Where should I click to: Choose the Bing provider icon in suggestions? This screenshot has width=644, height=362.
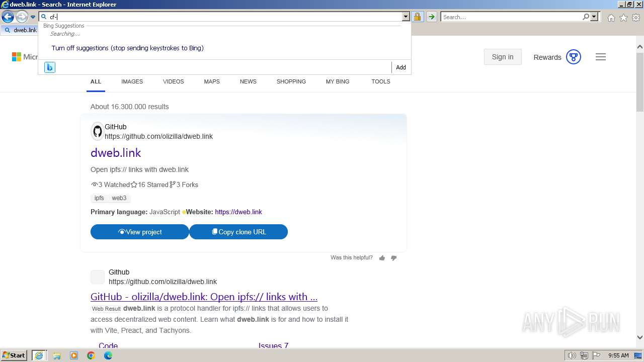click(x=50, y=67)
